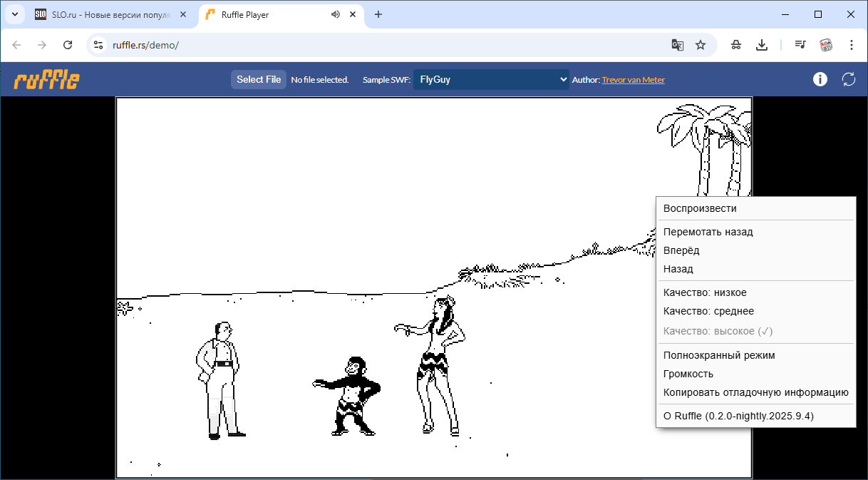Image resolution: width=868 pixels, height=480 pixels.
Task: Click the 'No file selected.' text
Action: coord(320,80)
